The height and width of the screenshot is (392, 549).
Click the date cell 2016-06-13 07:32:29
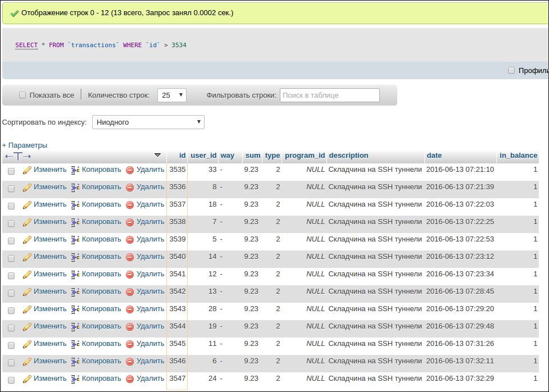(x=460, y=379)
